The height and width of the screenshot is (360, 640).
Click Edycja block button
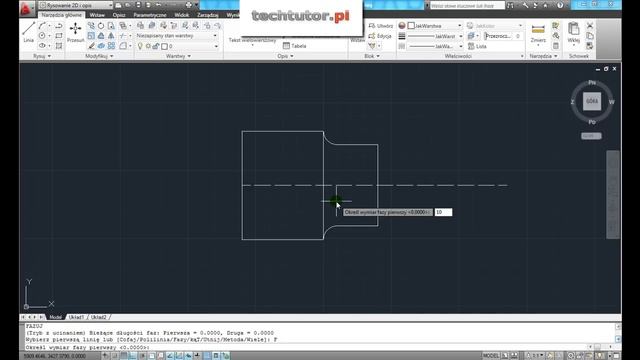[x=380, y=36]
